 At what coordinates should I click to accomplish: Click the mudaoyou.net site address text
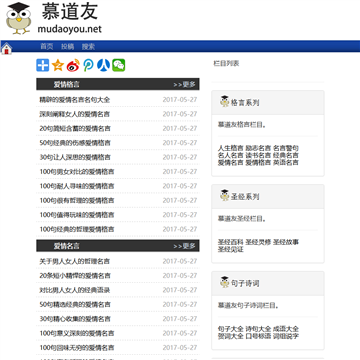pyautogui.click(x=70, y=29)
